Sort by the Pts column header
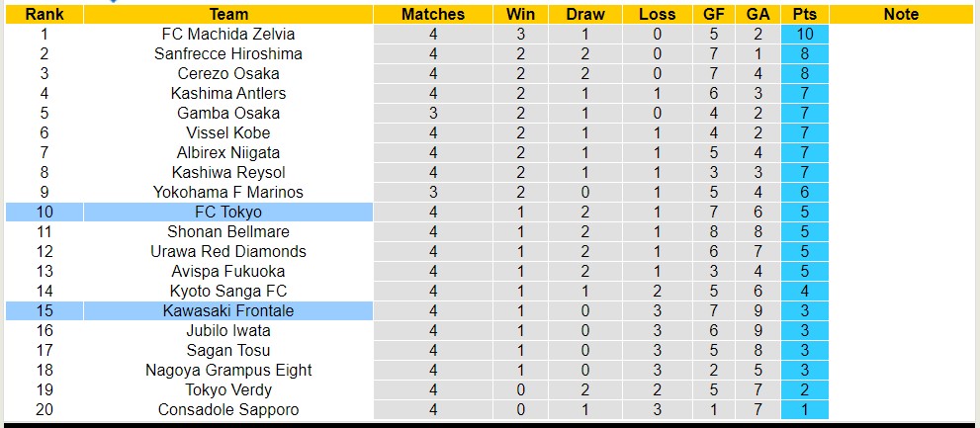 click(804, 14)
